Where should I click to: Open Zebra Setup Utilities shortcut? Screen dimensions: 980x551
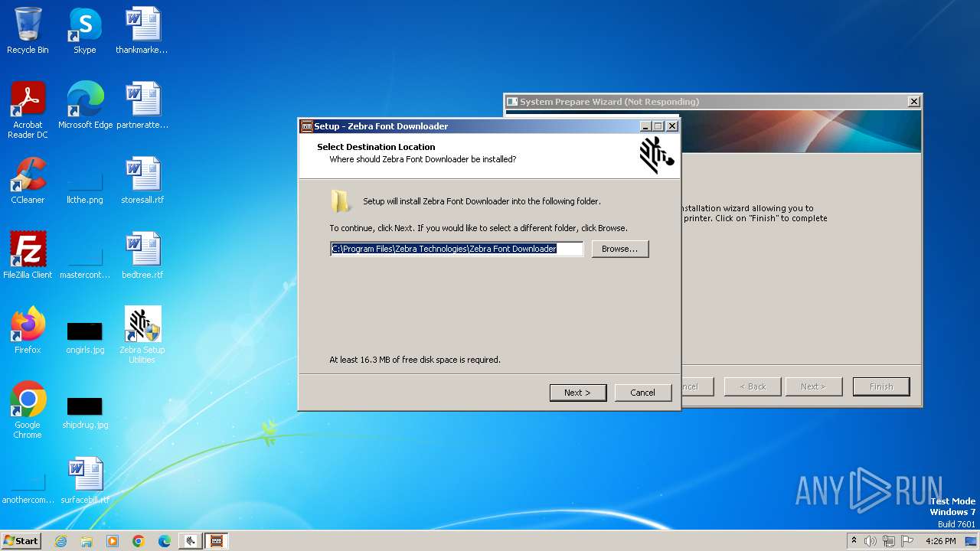142,334
